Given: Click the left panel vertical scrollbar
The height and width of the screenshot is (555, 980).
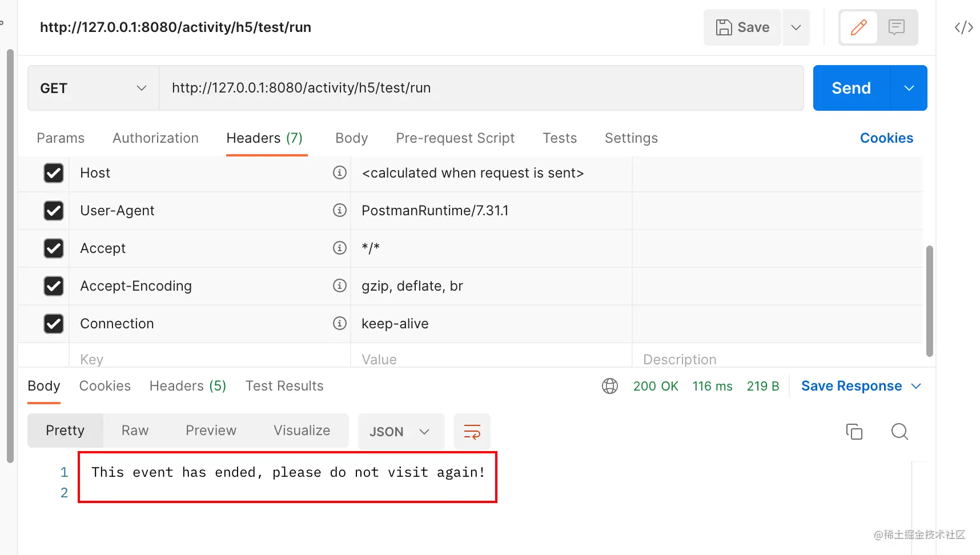Looking at the screenshot, I should 10,256.
